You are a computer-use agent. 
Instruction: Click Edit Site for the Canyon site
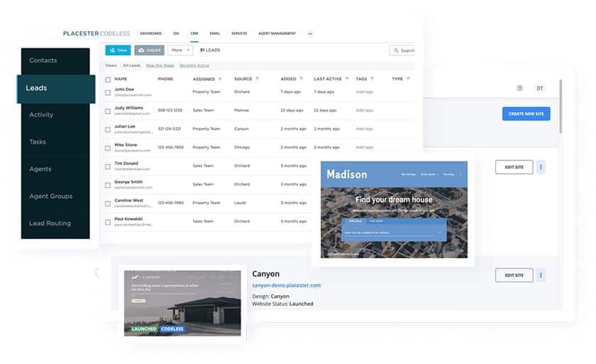[514, 275]
